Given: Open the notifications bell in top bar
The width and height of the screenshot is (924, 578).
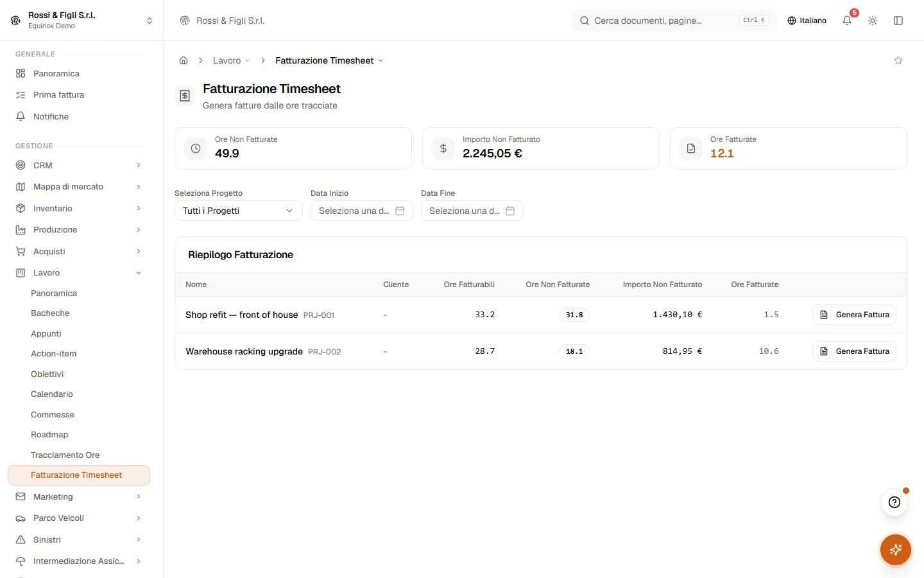Looking at the screenshot, I should tap(847, 21).
